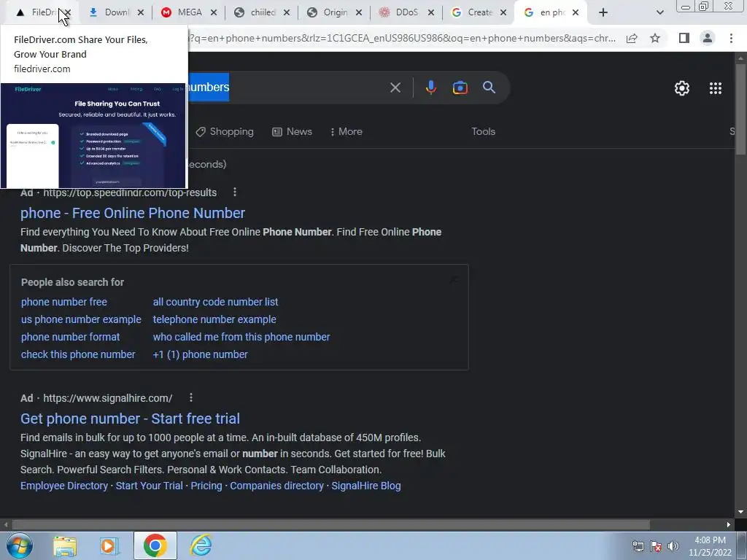
Task: Click 'phone number format' suggestion
Action: 70,337
